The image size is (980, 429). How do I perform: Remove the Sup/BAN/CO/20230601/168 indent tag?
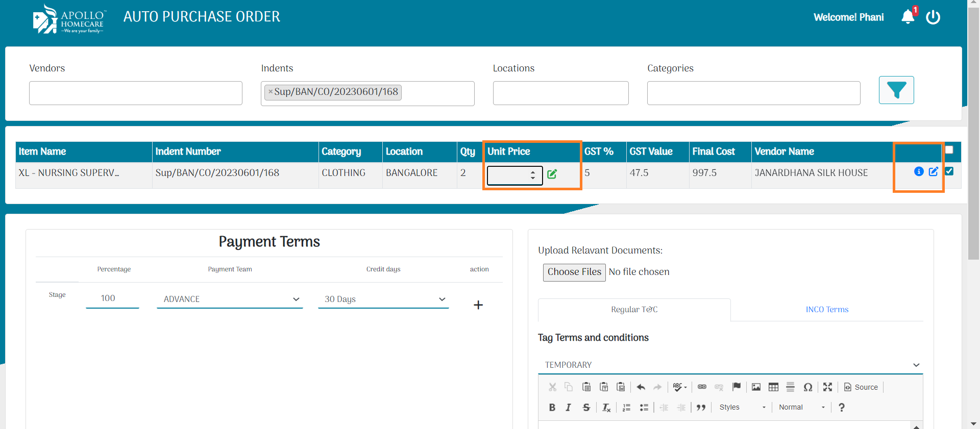coord(271,92)
